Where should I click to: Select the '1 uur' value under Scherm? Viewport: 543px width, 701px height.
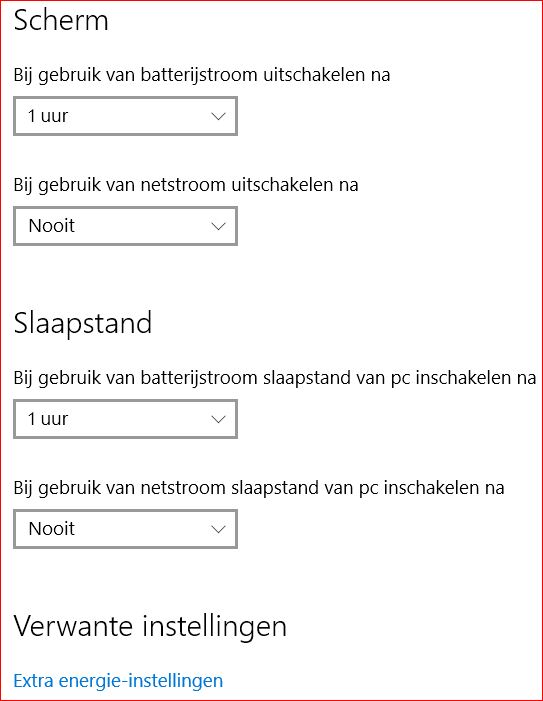click(x=48, y=116)
